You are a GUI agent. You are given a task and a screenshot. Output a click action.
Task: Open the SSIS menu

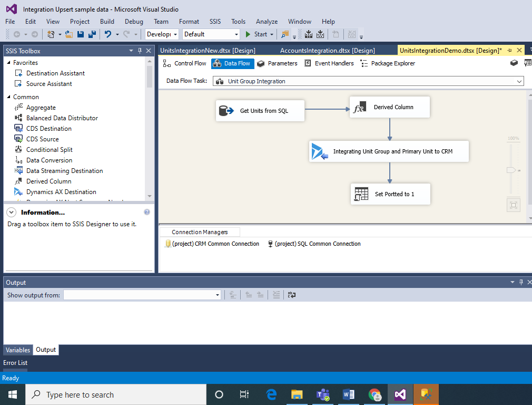(x=215, y=22)
